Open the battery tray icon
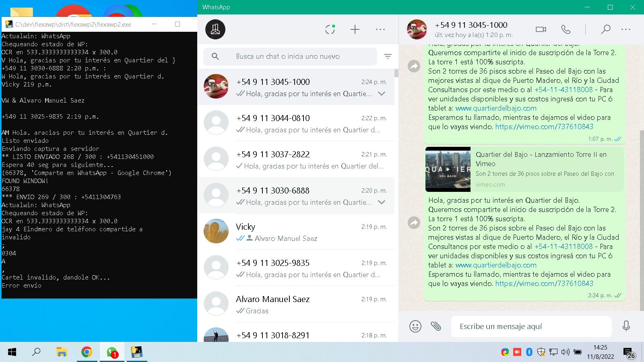Image resolution: width=644 pixels, height=362 pixels. pos(577,352)
